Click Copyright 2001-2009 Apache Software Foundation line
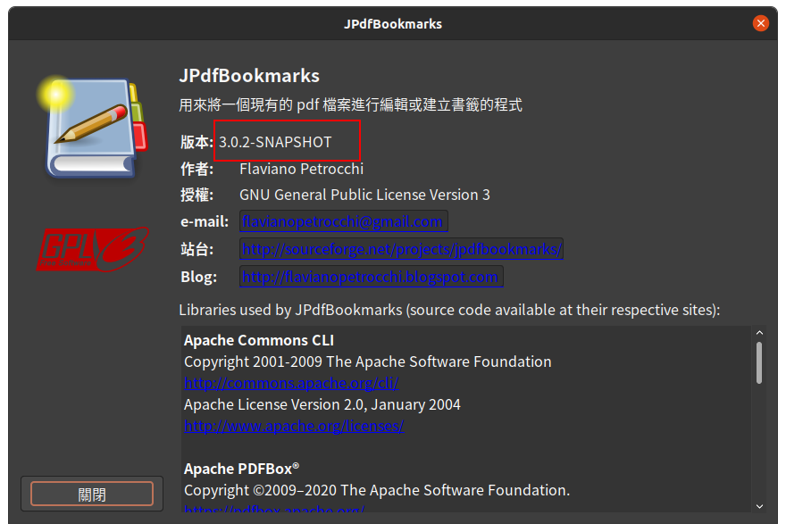786x532 pixels. (367, 362)
